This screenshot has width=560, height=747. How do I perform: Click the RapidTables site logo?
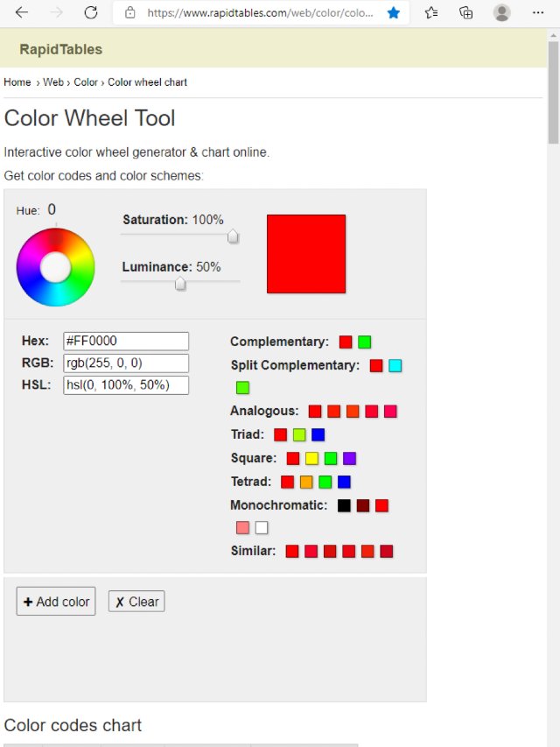pos(60,50)
